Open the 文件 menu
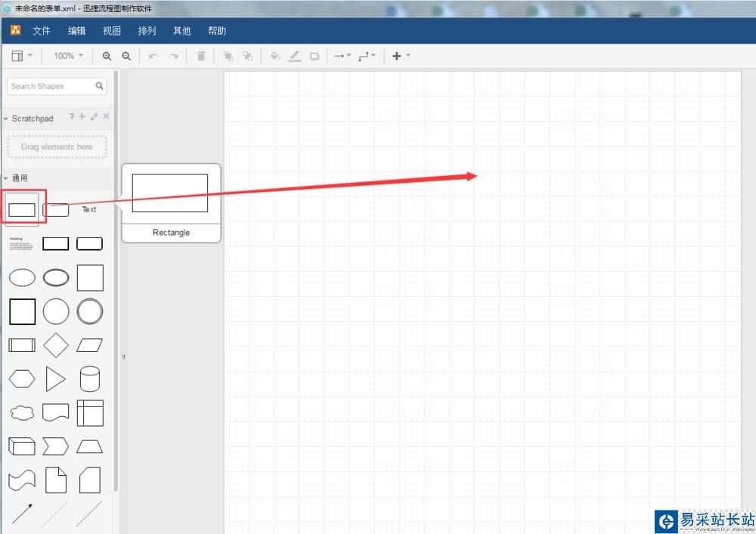Image resolution: width=756 pixels, height=534 pixels. [x=42, y=31]
